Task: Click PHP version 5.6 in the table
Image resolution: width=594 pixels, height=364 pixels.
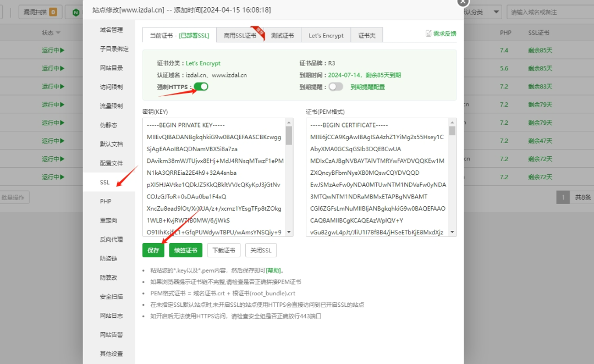Action: click(x=504, y=69)
